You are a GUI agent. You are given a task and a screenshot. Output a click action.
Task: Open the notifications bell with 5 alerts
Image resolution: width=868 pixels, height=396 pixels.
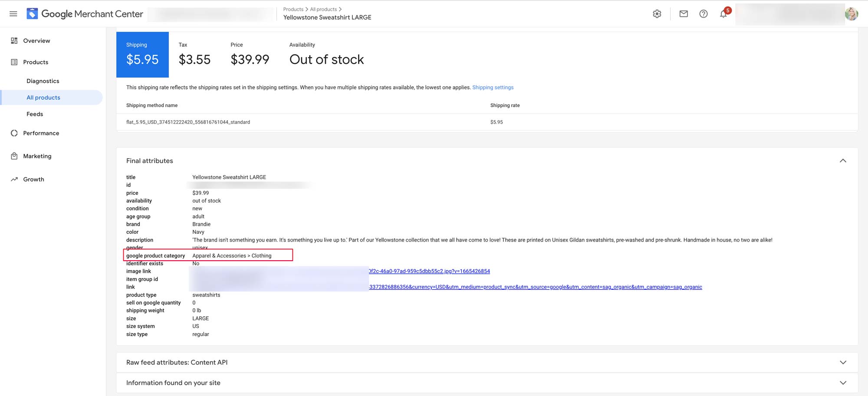click(x=724, y=13)
